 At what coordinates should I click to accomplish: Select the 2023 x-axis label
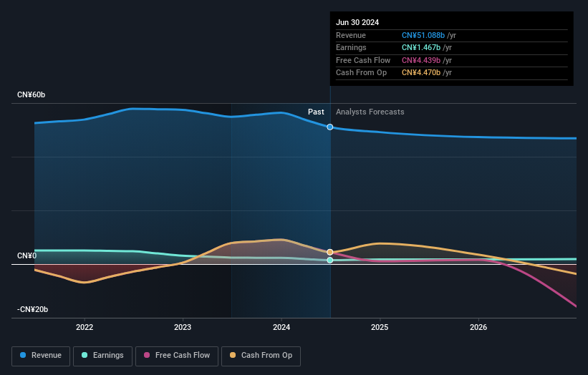(183, 327)
